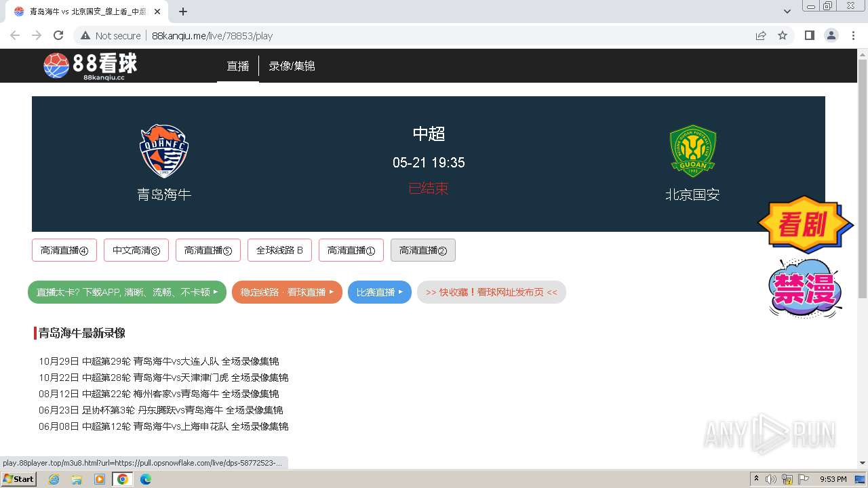
Task: Bookmark this page with the star
Action: coord(783,35)
